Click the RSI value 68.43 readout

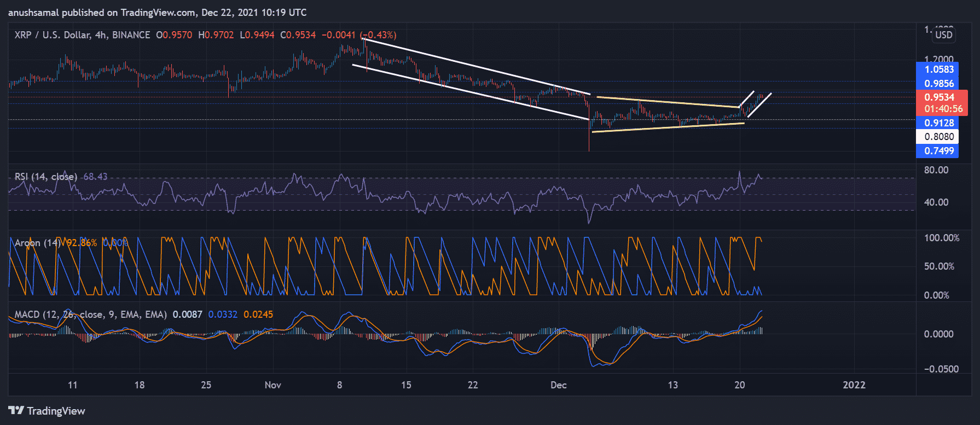coord(95,177)
